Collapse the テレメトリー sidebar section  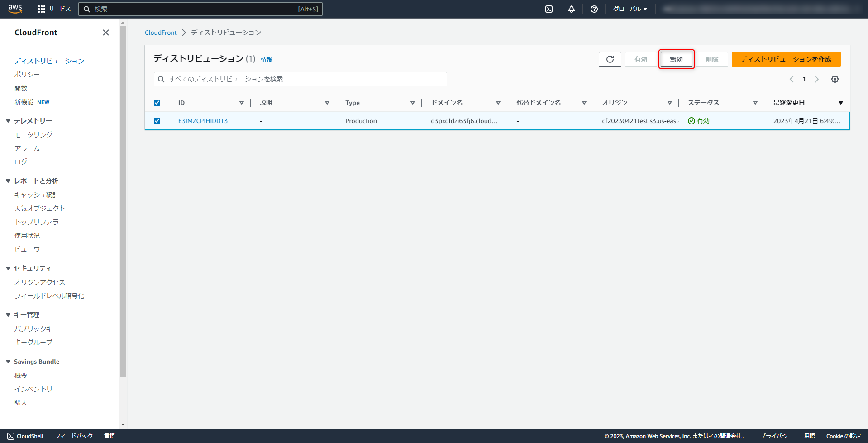(x=8, y=120)
